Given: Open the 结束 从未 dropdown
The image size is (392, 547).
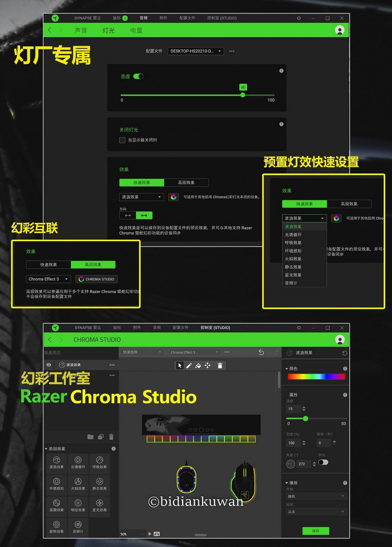Looking at the screenshot, I should [x=316, y=512].
